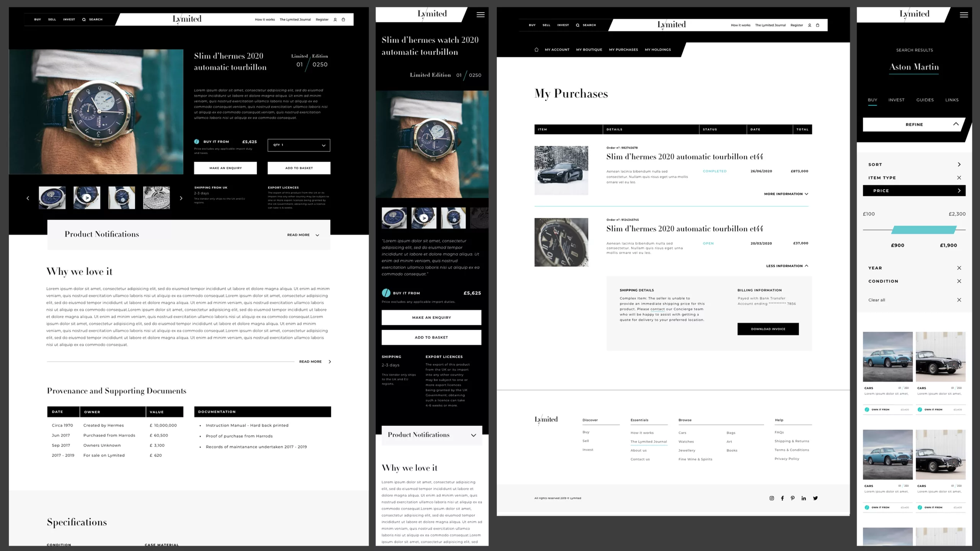The image size is (980, 551).
Task: Play video thumbnail in desktop product gallery
Action: [x=87, y=198]
